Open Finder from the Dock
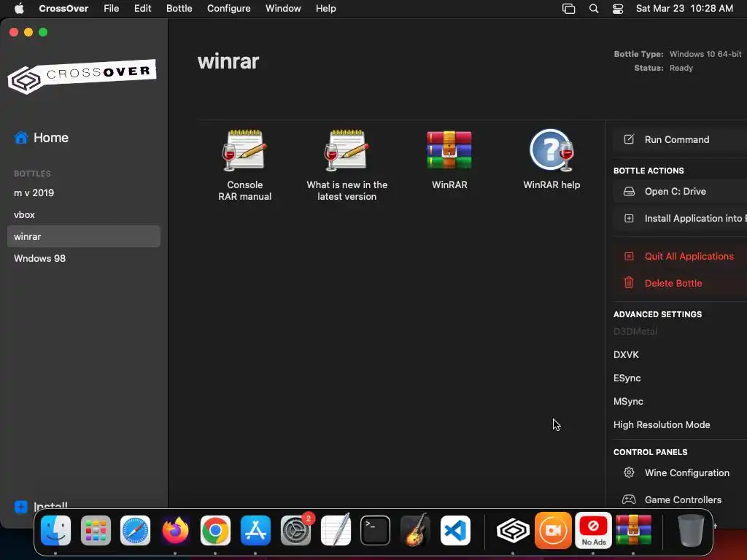This screenshot has width=747, height=560. pos(55,530)
